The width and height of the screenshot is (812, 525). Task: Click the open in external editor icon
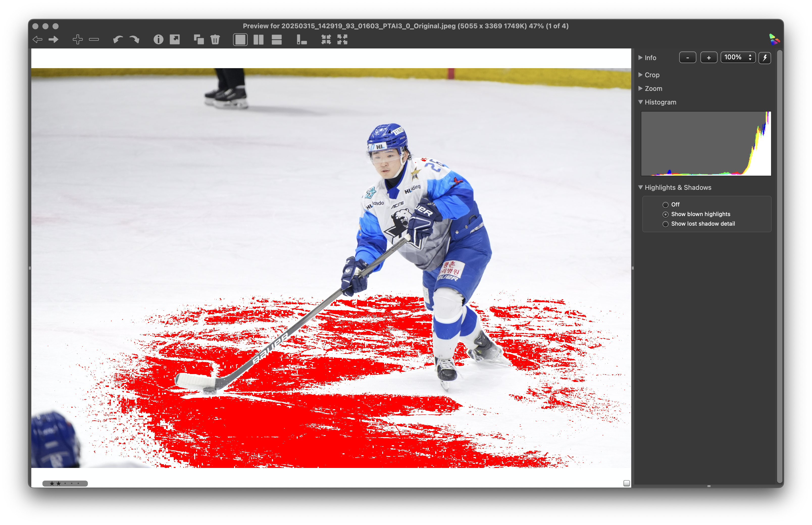pyautogui.click(x=175, y=40)
